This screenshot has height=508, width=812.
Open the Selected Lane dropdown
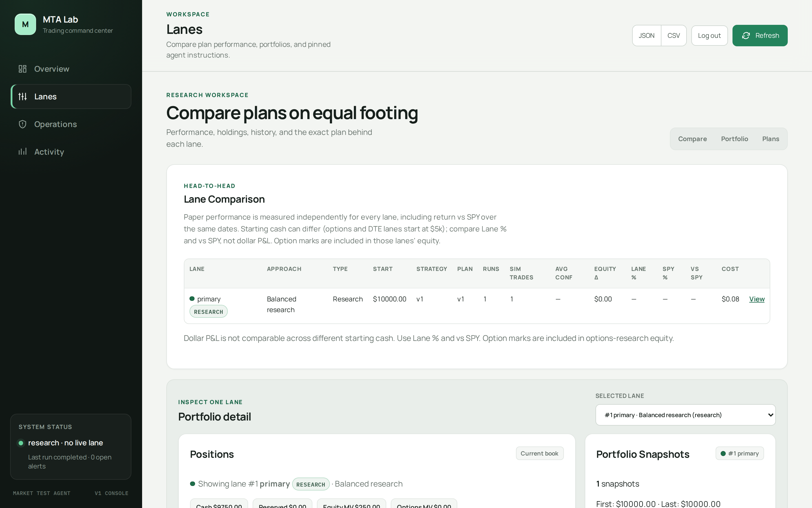click(x=685, y=415)
